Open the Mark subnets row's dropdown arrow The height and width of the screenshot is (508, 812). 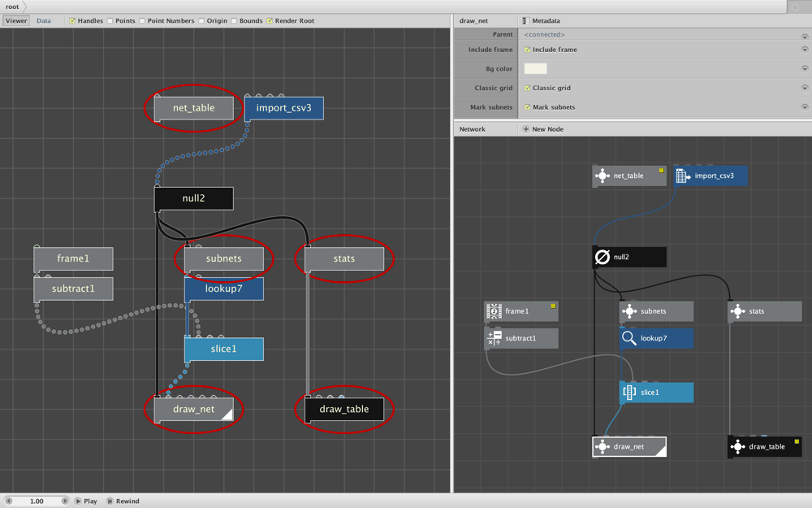coord(804,106)
